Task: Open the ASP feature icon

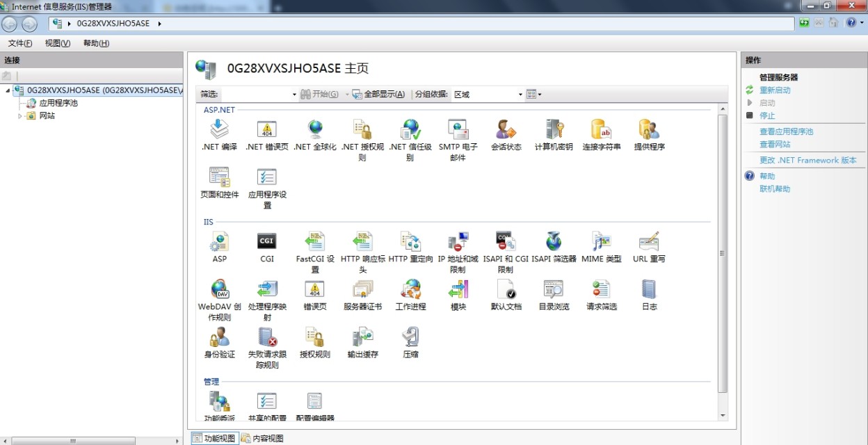Action: pyautogui.click(x=219, y=247)
